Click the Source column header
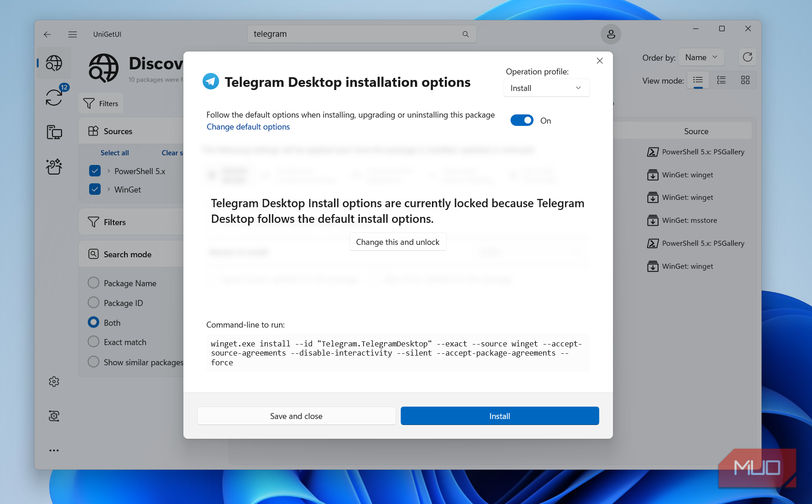Screen dimensions: 812x504 click(696, 131)
